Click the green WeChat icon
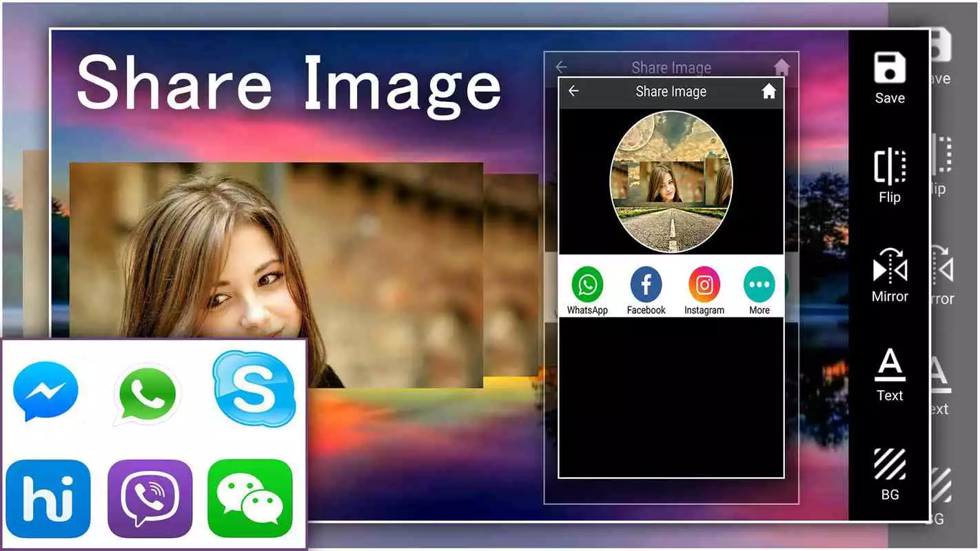The height and width of the screenshot is (551, 980). [250, 499]
